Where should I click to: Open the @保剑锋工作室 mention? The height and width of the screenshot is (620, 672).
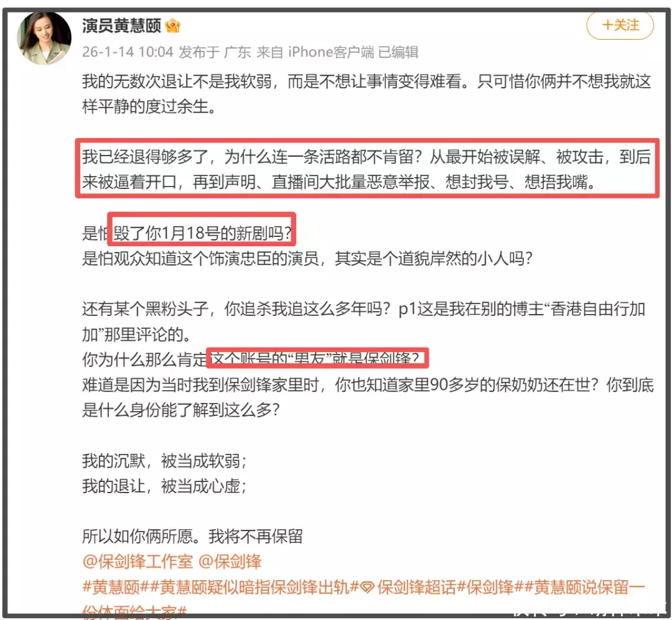point(138,562)
